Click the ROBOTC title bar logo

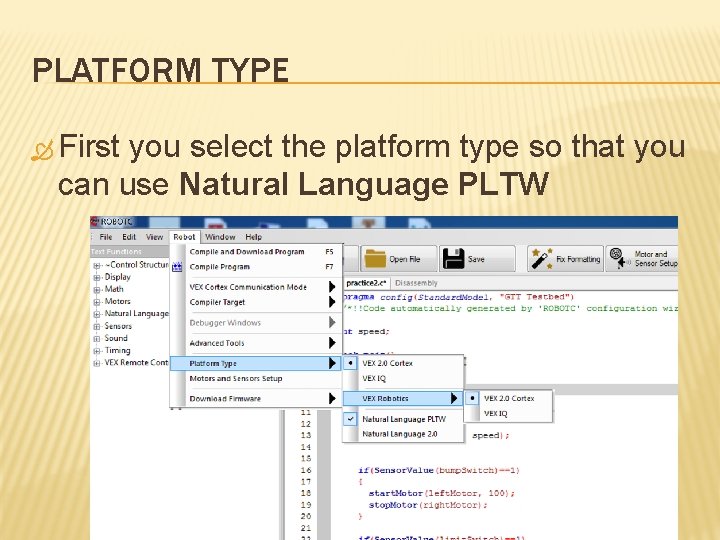tap(95, 222)
